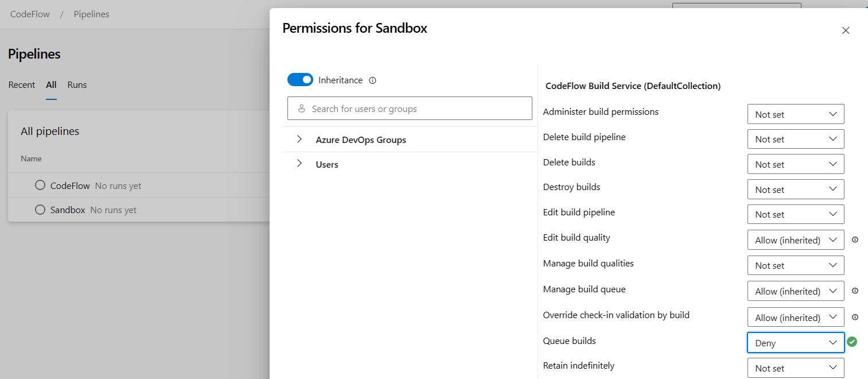This screenshot has height=379, width=868.
Task: Open the Retain indefinitely dropdown
Action: (x=796, y=368)
